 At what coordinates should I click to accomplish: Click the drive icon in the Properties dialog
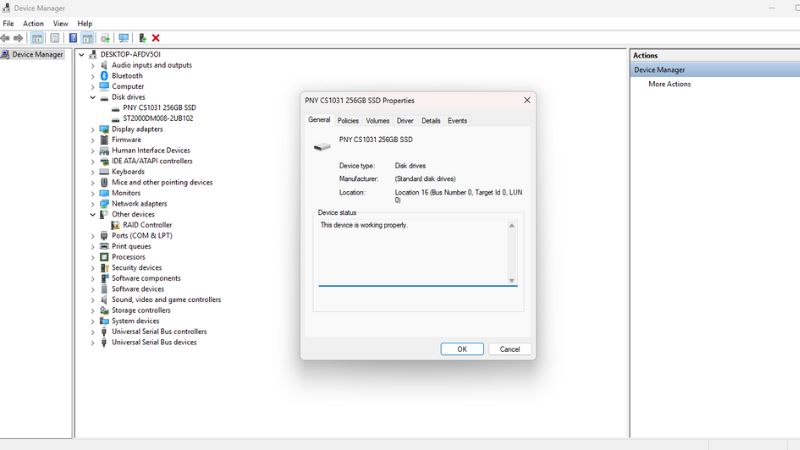322,147
